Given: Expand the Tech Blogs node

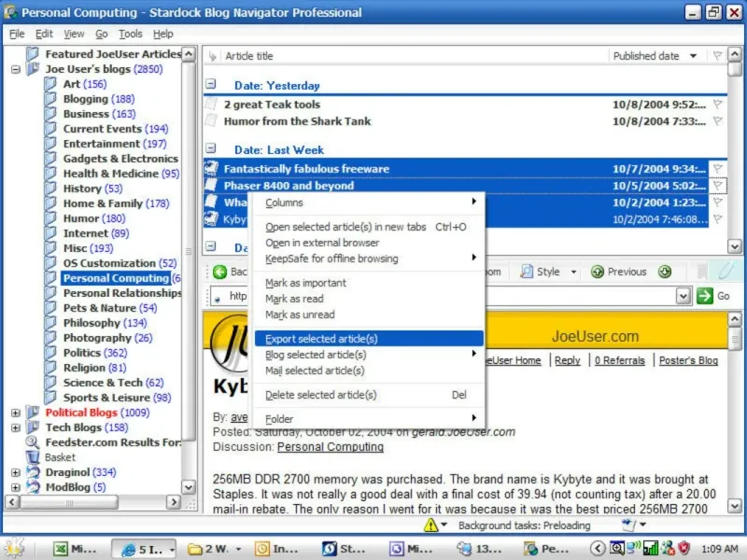Looking at the screenshot, I should point(16,427).
